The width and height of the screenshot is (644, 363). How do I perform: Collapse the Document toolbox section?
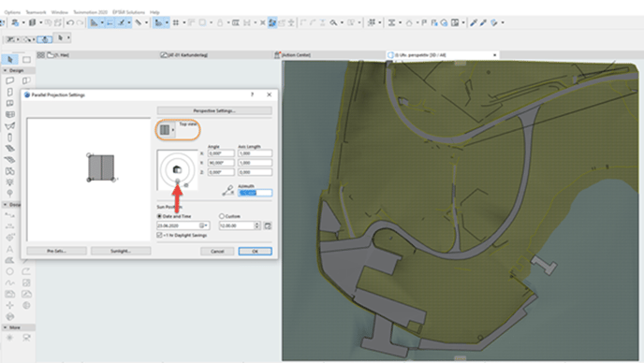click(5, 205)
